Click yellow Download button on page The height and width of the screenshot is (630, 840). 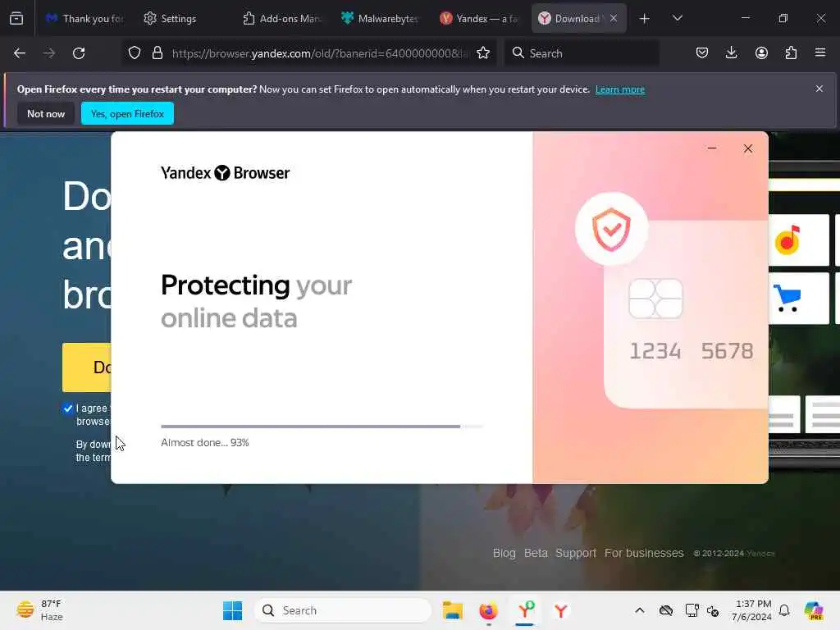87,367
